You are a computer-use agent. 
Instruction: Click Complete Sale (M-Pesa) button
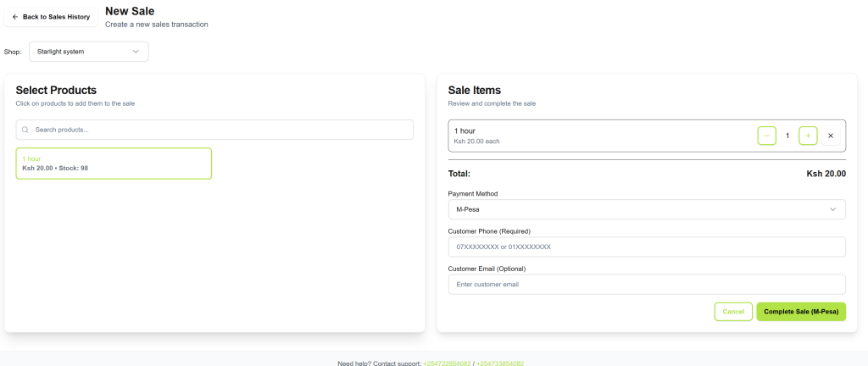(801, 312)
